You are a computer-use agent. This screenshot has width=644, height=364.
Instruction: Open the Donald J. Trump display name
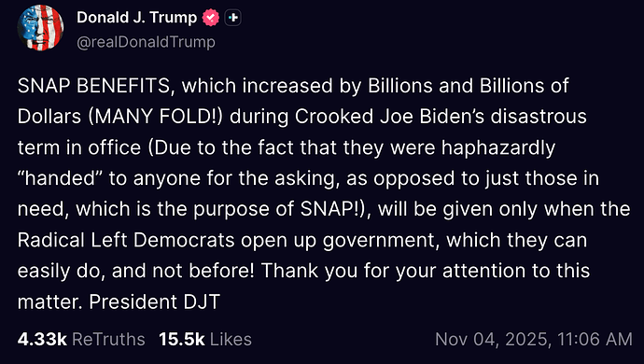137,17
